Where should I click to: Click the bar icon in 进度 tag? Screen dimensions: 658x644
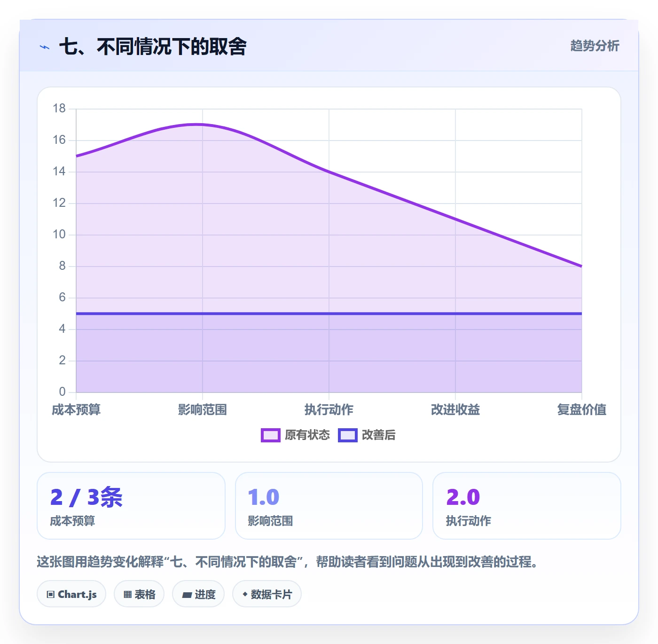[187, 595]
